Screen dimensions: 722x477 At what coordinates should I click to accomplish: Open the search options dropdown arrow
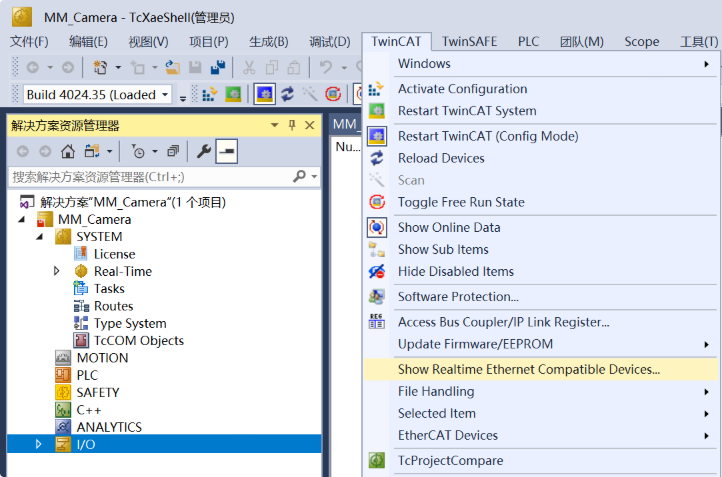(x=314, y=176)
